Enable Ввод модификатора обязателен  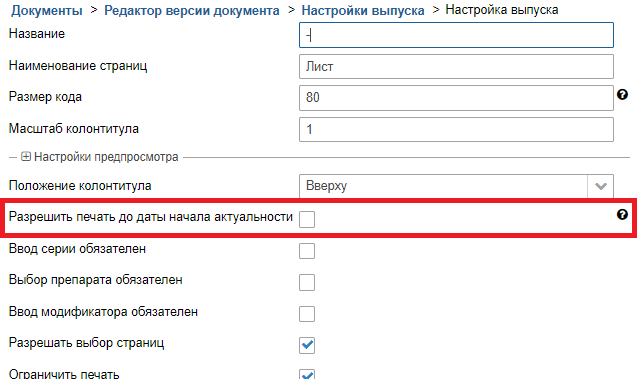[x=307, y=314]
